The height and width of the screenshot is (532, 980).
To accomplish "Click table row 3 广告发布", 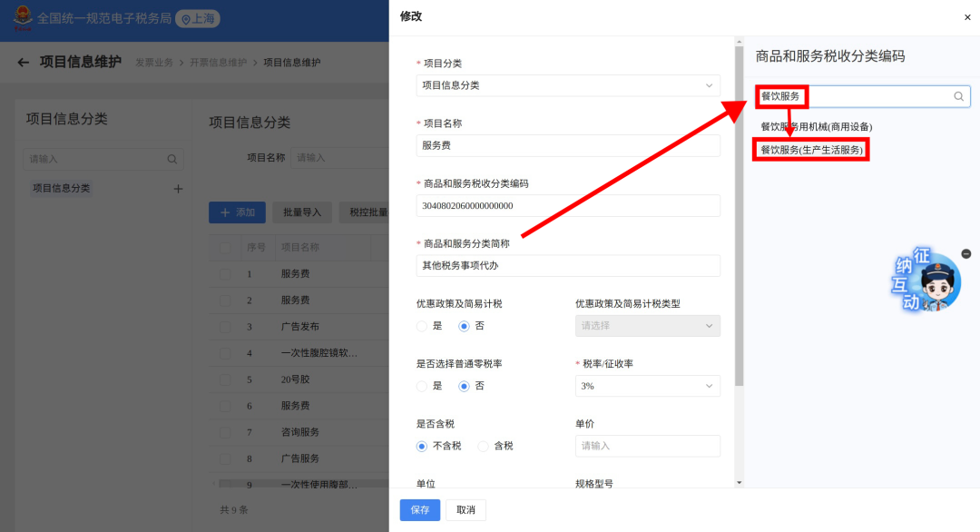I will click(x=299, y=327).
